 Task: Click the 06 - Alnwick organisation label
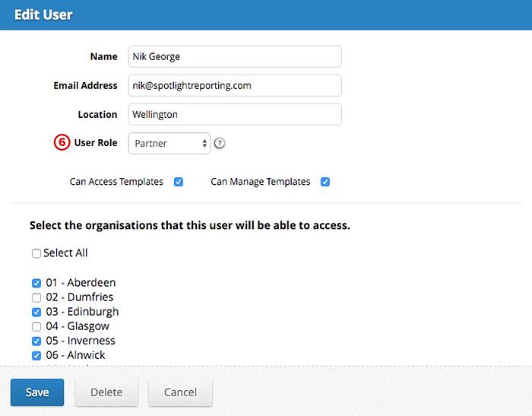click(76, 355)
